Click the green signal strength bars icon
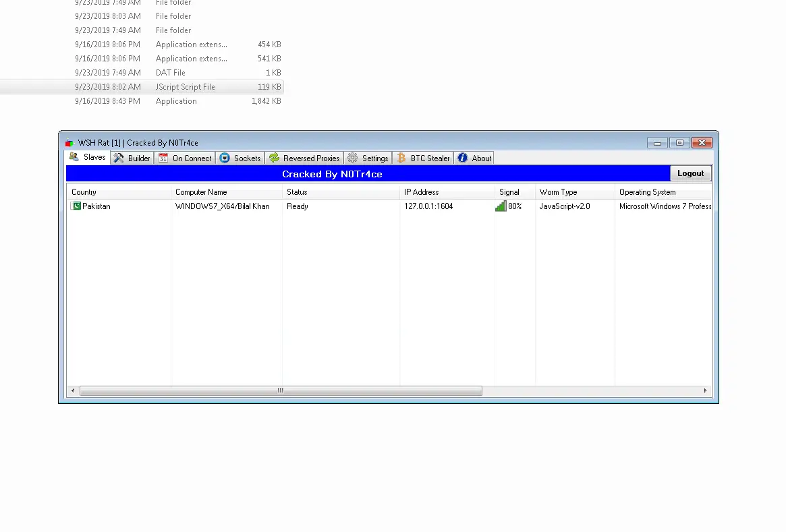The height and width of the screenshot is (532, 786). [501, 206]
